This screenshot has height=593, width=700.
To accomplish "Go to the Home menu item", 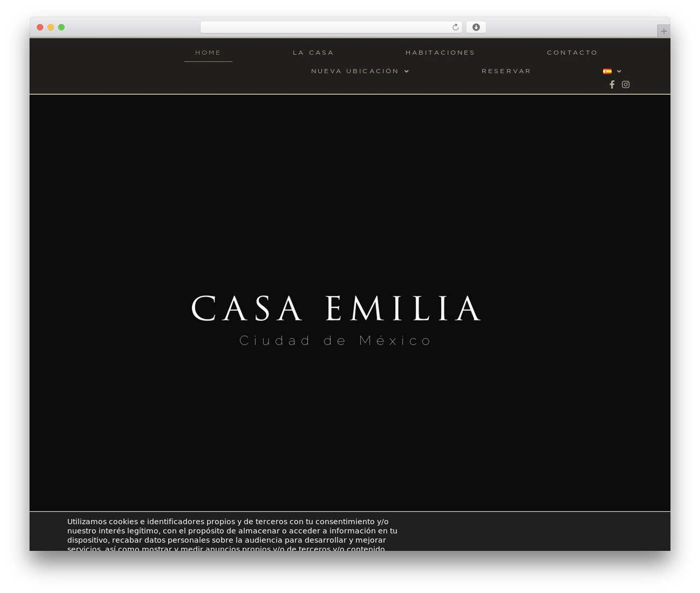I will tap(208, 53).
